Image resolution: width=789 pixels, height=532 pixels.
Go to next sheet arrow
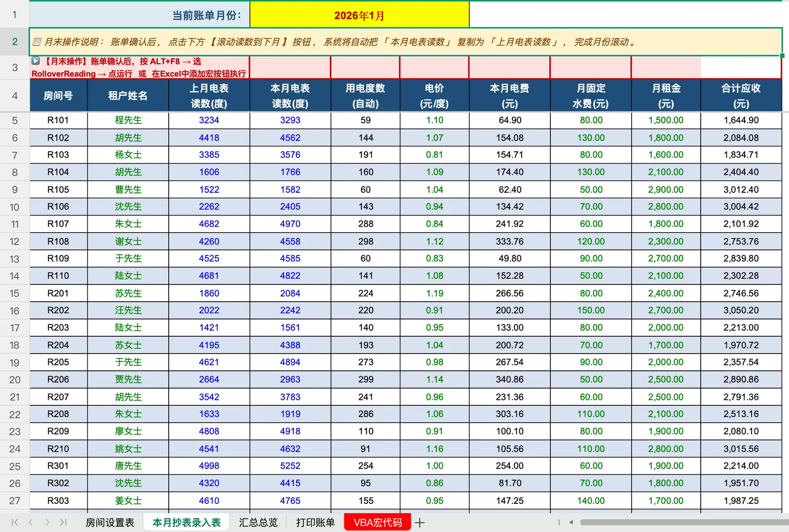click(x=47, y=522)
